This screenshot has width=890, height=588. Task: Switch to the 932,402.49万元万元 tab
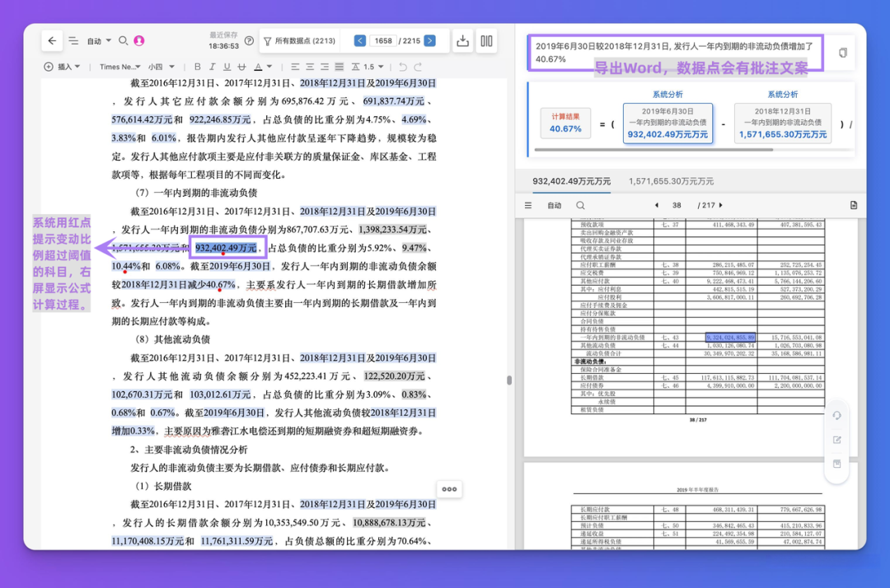pos(571,181)
